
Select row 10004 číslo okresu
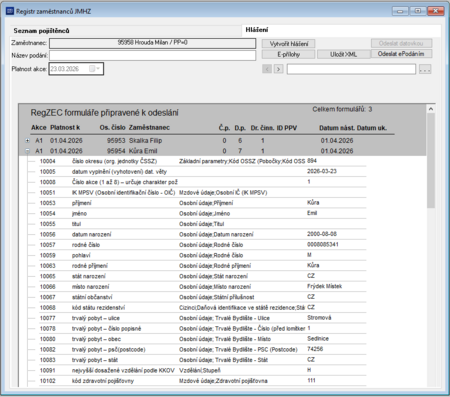(203, 161)
